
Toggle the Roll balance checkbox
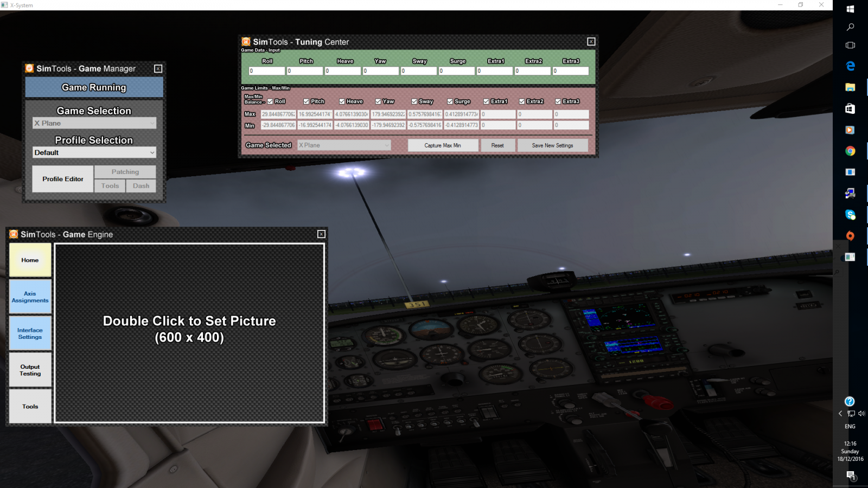click(x=270, y=101)
